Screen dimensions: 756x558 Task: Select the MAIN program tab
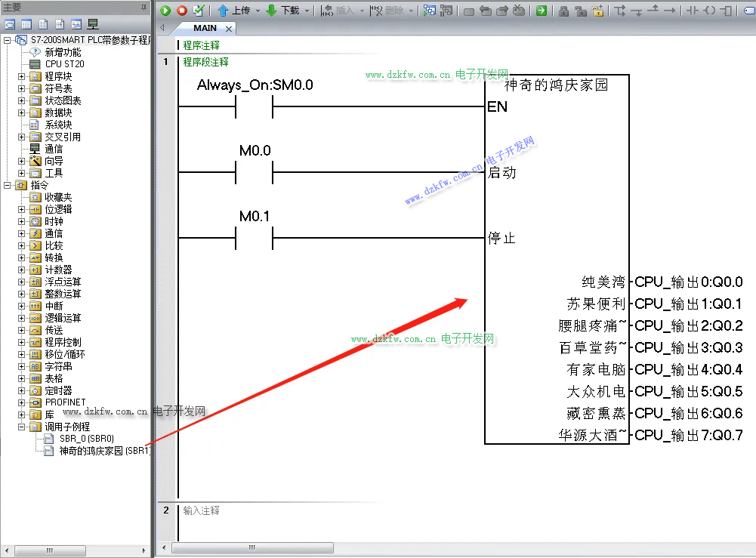[x=205, y=28]
